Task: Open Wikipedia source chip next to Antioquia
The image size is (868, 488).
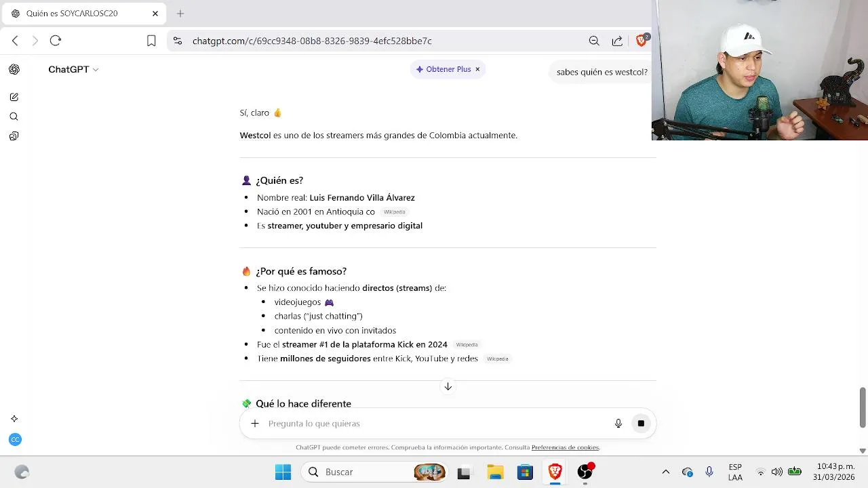Action: pos(394,212)
